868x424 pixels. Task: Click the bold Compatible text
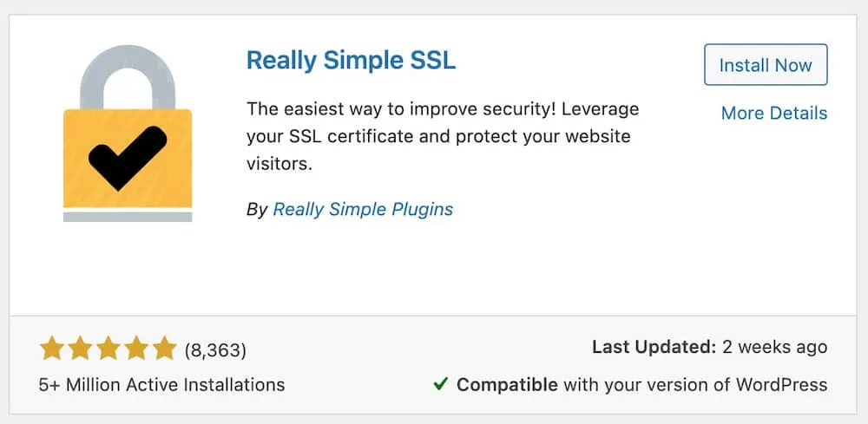(507, 384)
